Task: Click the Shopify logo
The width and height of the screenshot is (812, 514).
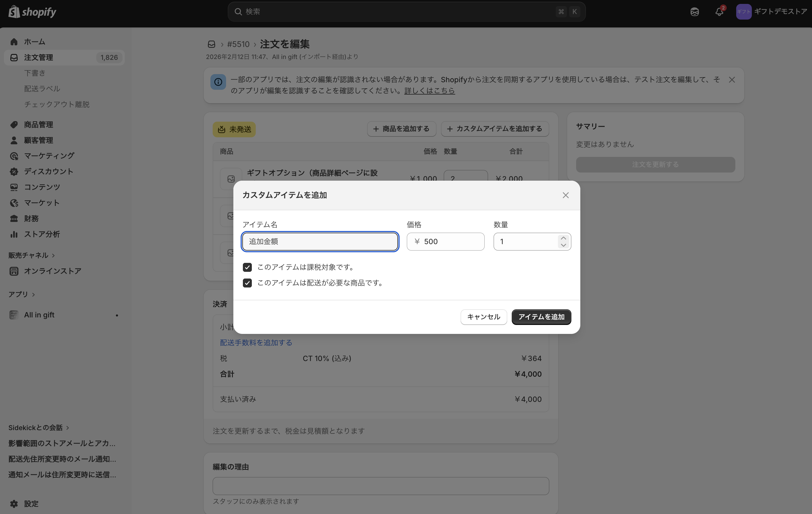Action: tap(32, 12)
